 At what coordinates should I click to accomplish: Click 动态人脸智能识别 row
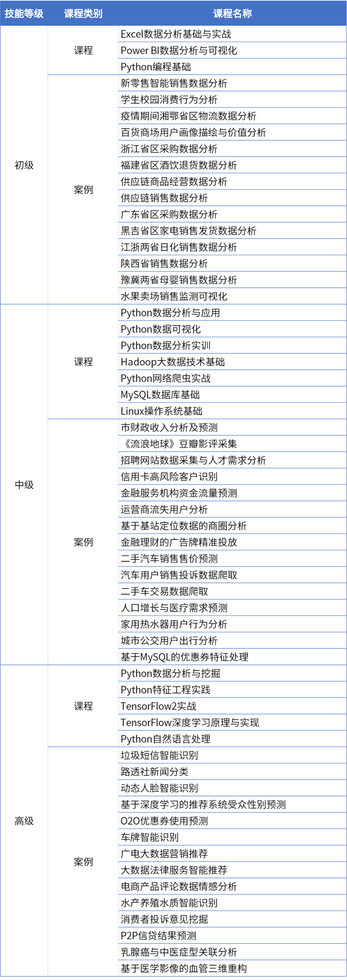[x=232, y=788]
